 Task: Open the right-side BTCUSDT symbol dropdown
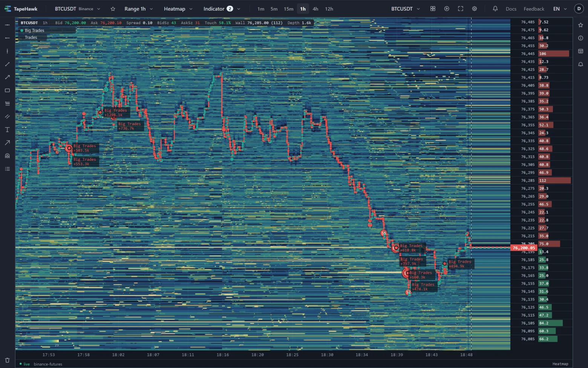(x=406, y=9)
